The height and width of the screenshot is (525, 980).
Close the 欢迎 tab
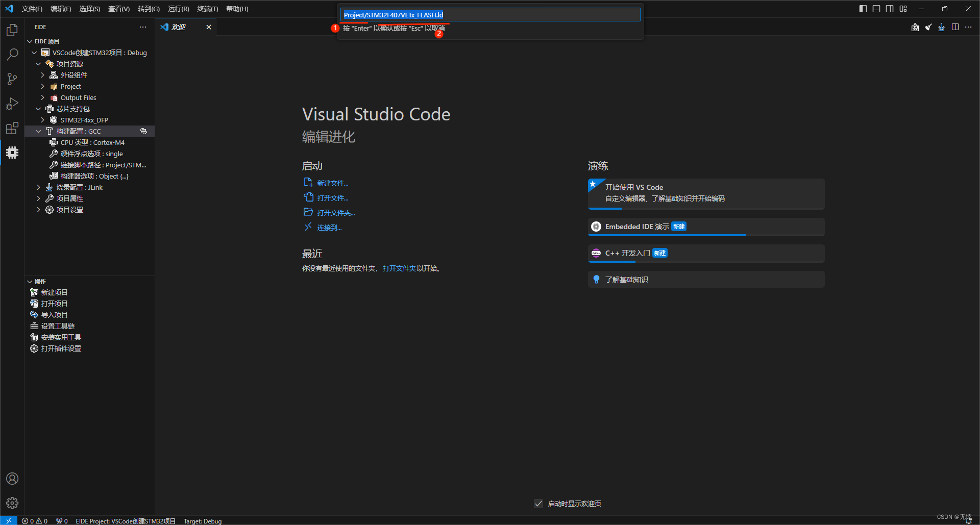point(209,27)
